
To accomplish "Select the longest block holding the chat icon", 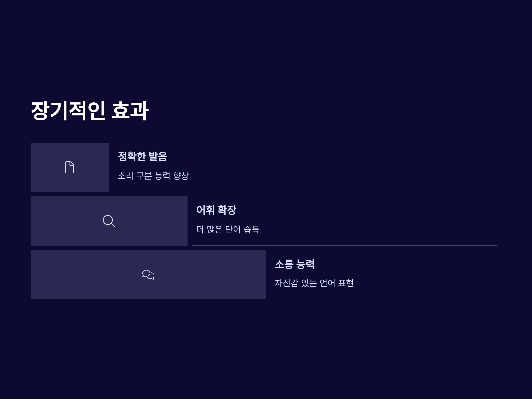I will pos(148,275).
